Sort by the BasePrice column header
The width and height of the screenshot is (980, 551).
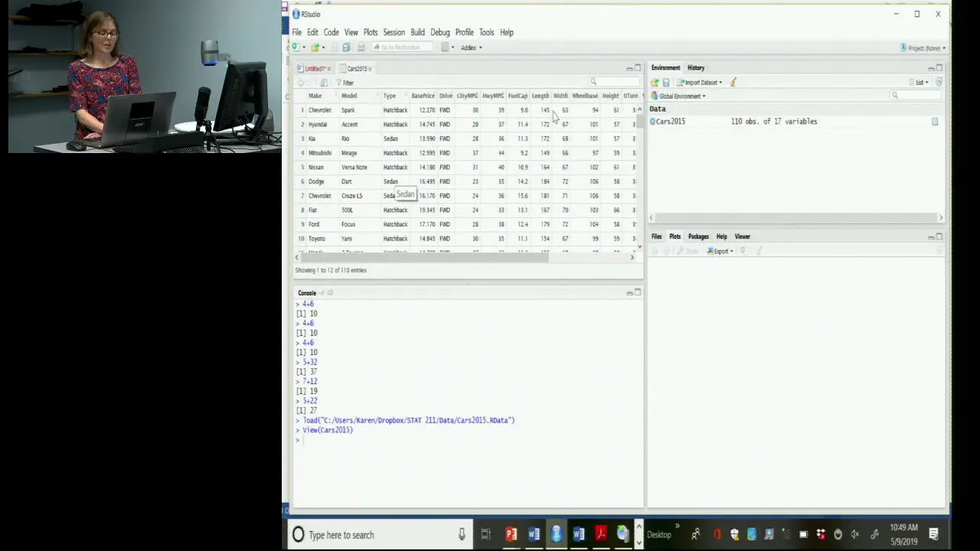click(x=423, y=96)
